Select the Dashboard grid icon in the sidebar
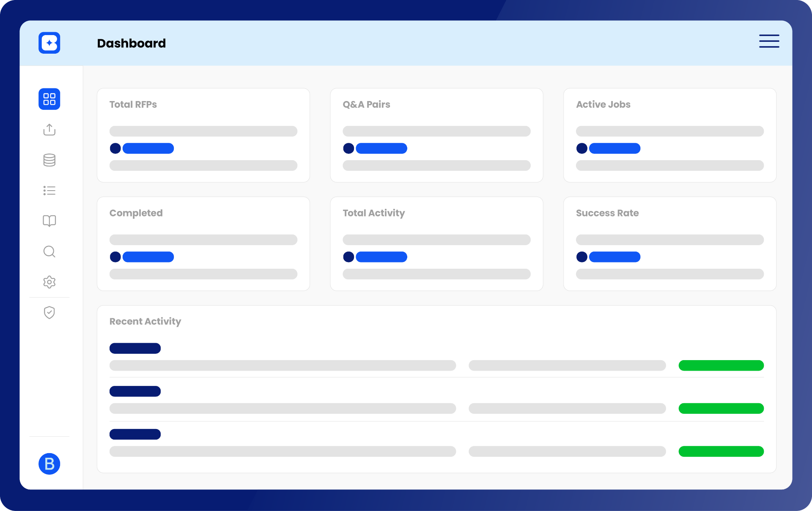 click(x=49, y=99)
